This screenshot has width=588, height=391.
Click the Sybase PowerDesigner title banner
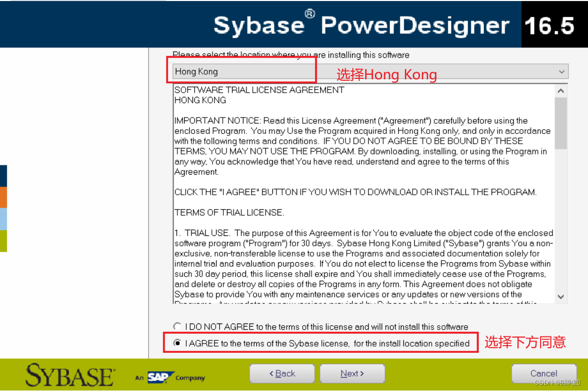361,24
